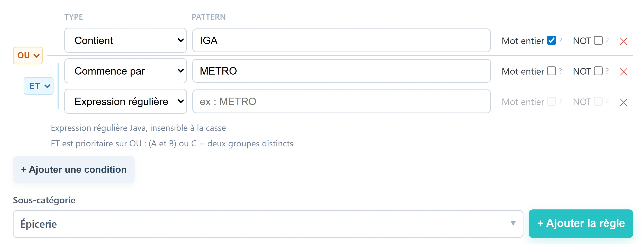Click the IGA pattern field

point(341,40)
